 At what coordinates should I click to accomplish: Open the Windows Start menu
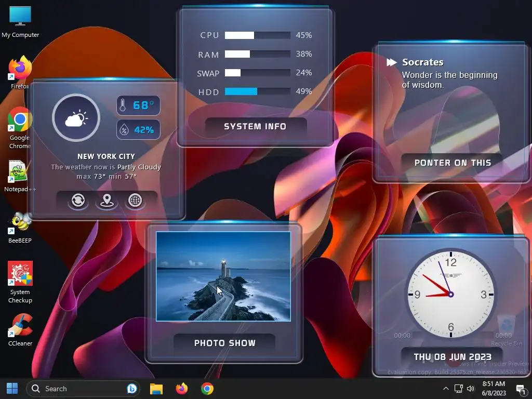12,389
